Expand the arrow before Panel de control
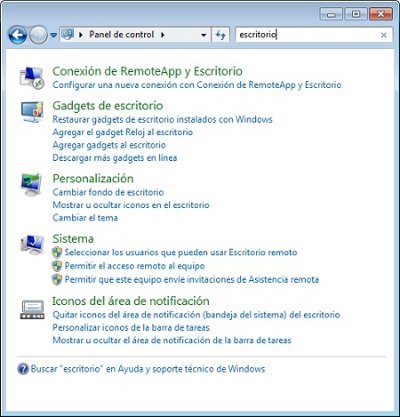 [81, 35]
